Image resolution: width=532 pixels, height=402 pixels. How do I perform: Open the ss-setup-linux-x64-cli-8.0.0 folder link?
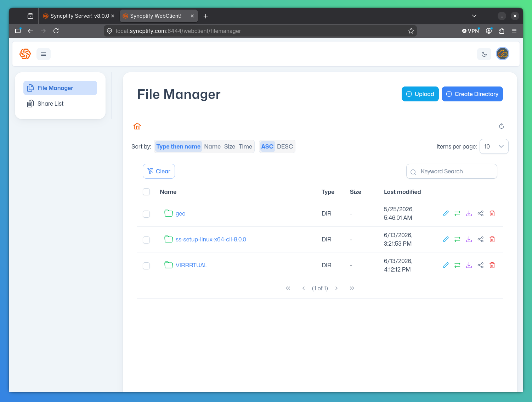click(211, 239)
